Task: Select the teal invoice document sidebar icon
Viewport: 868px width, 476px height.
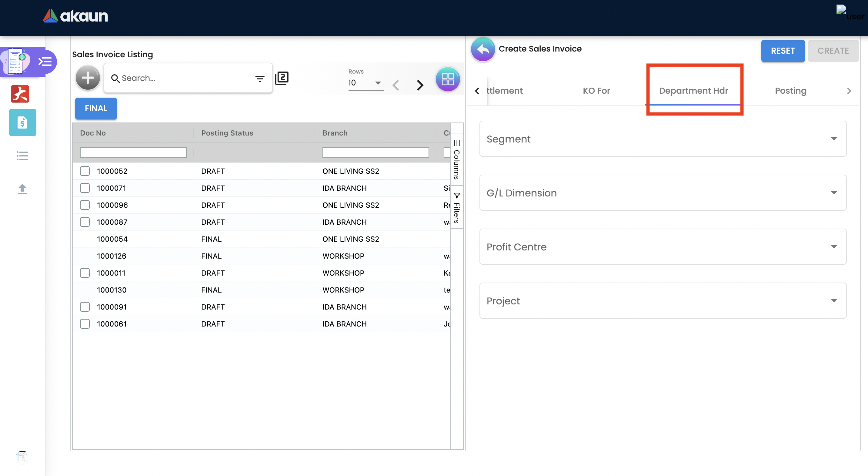Action: click(22, 123)
